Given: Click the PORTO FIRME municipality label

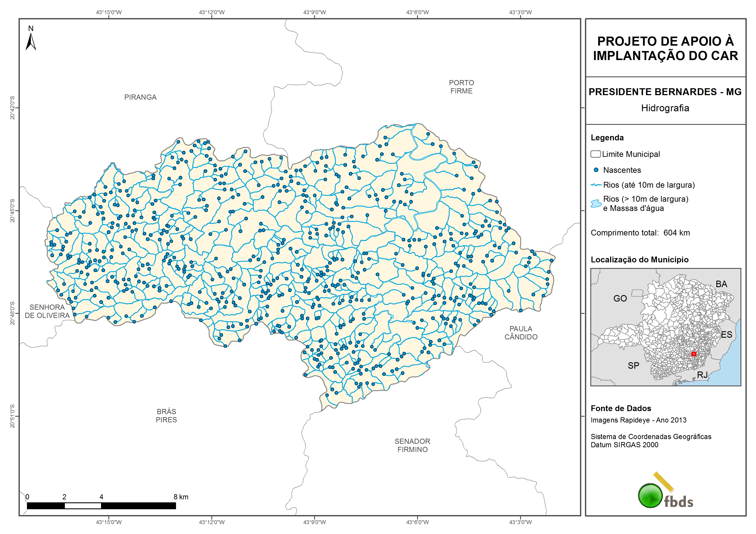Looking at the screenshot, I should (461, 87).
